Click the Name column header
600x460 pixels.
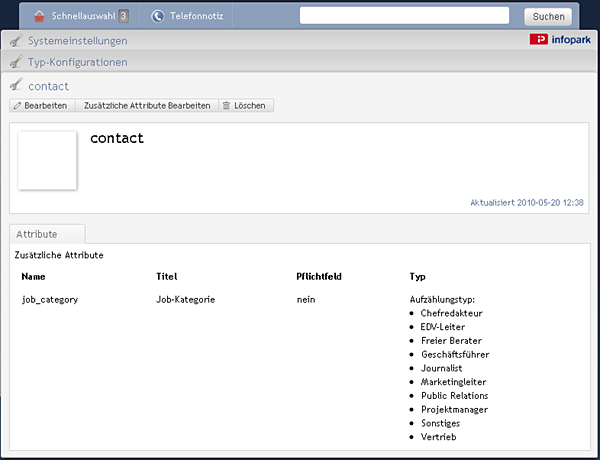tap(33, 276)
